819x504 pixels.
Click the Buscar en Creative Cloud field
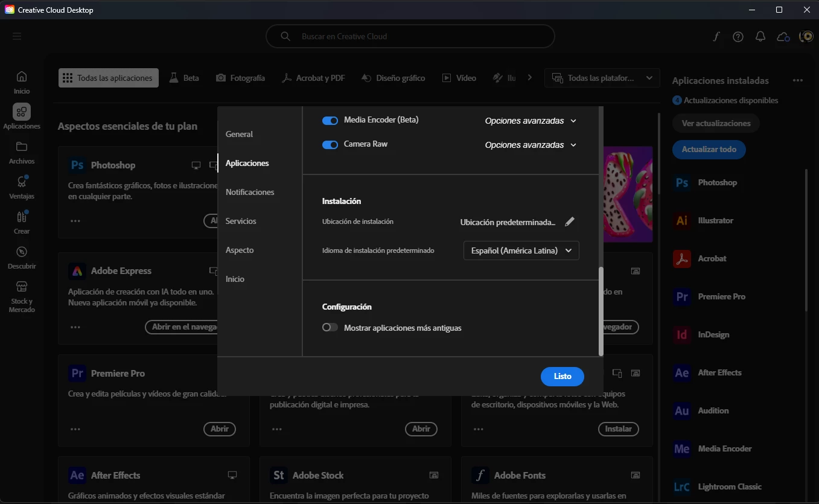point(410,36)
